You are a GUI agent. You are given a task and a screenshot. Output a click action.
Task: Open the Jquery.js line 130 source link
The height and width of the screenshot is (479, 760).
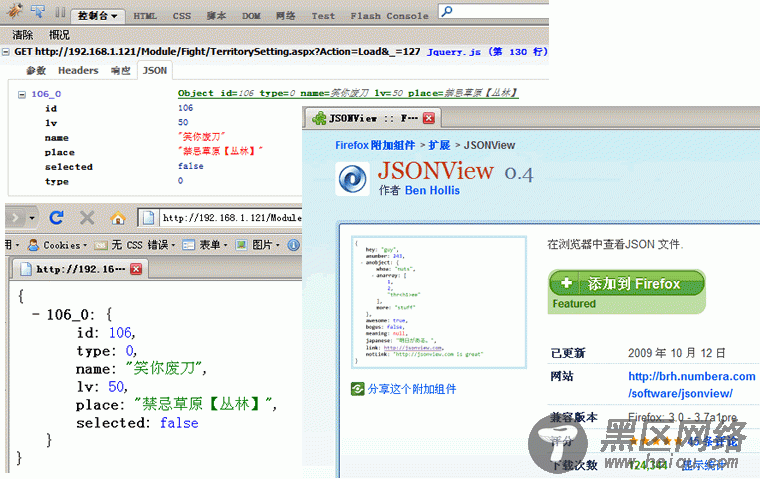(x=487, y=51)
